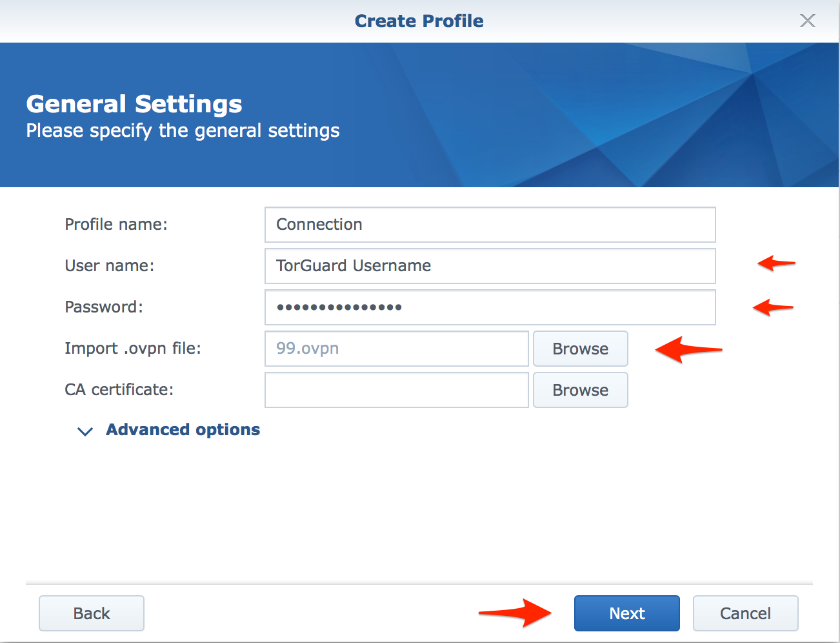Click the 'Profile name:' label
Image resolution: width=840 pixels, height=643 pixels.
point(116,225)
